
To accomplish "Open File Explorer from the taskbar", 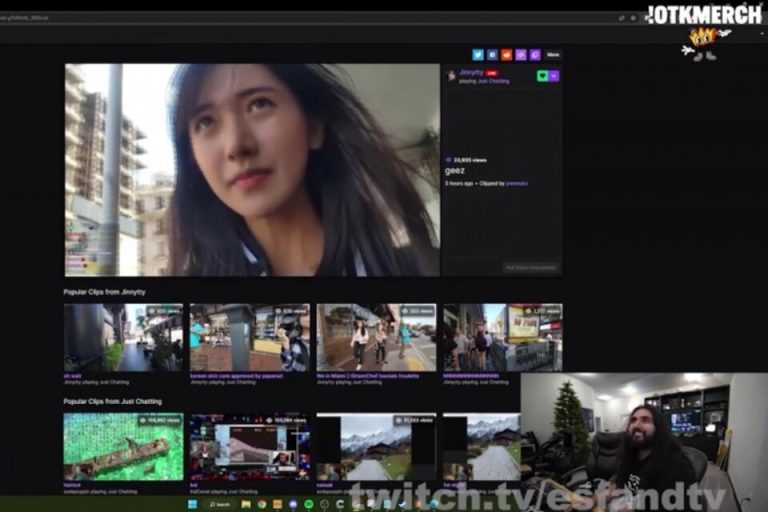I will coord(245,504).
